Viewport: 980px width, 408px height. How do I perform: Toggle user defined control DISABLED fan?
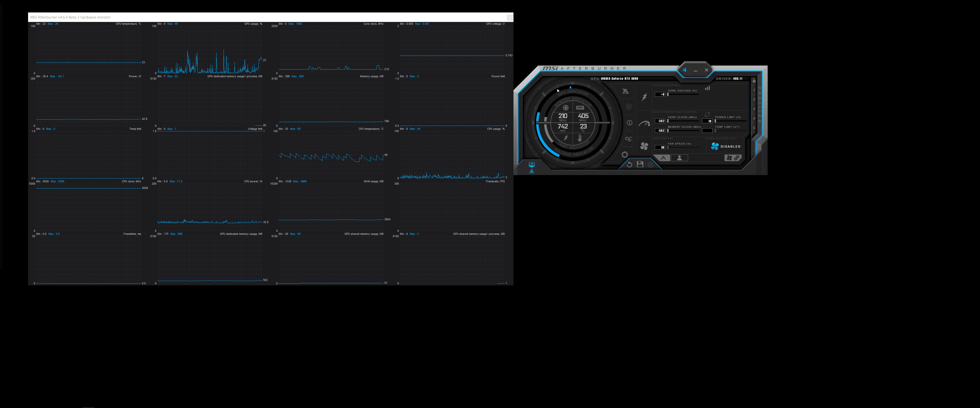[726, 146]
